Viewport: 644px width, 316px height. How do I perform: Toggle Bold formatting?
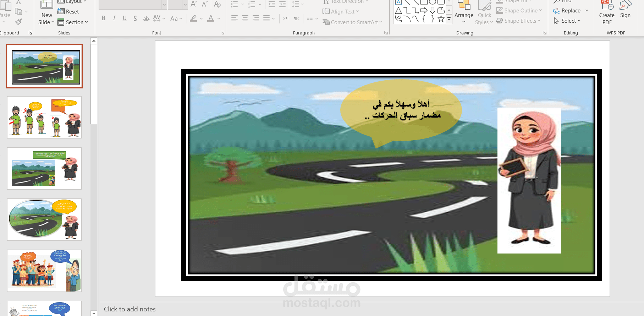[104, 18]
